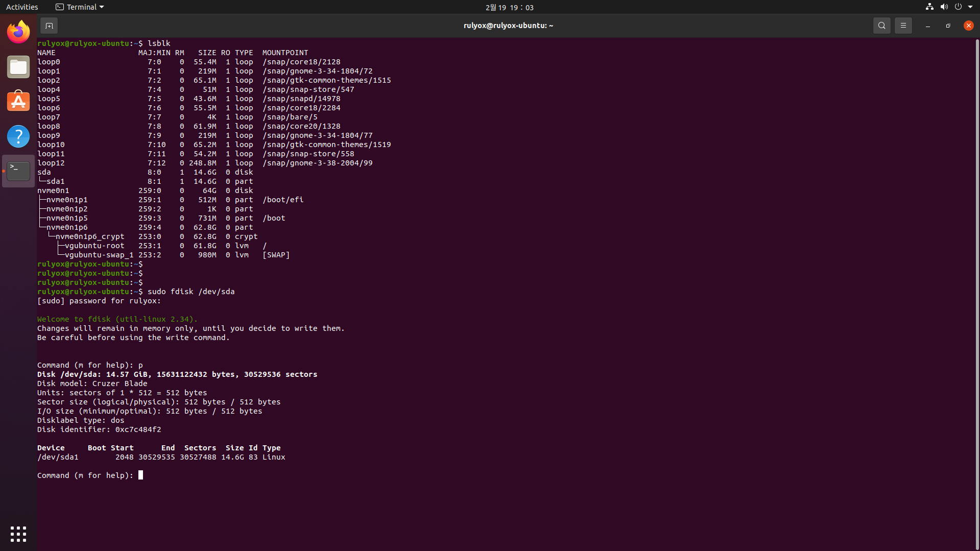Open the Terminal app menu
The width and height of the screenshot is (980, 551).
tap(80, 7)
